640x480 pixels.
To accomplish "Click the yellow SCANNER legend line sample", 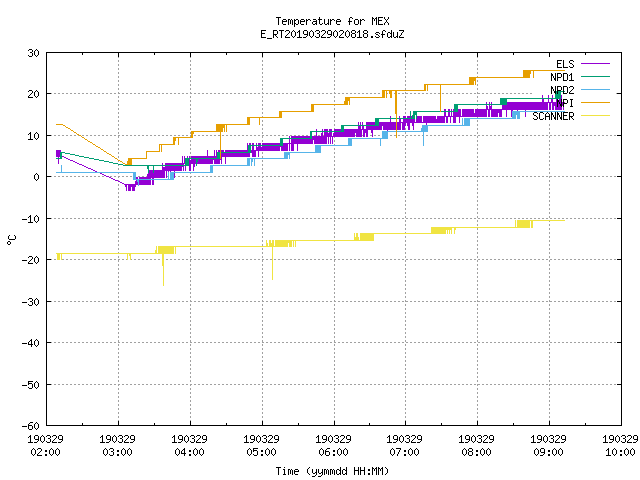I will click(x=595, y=116).
